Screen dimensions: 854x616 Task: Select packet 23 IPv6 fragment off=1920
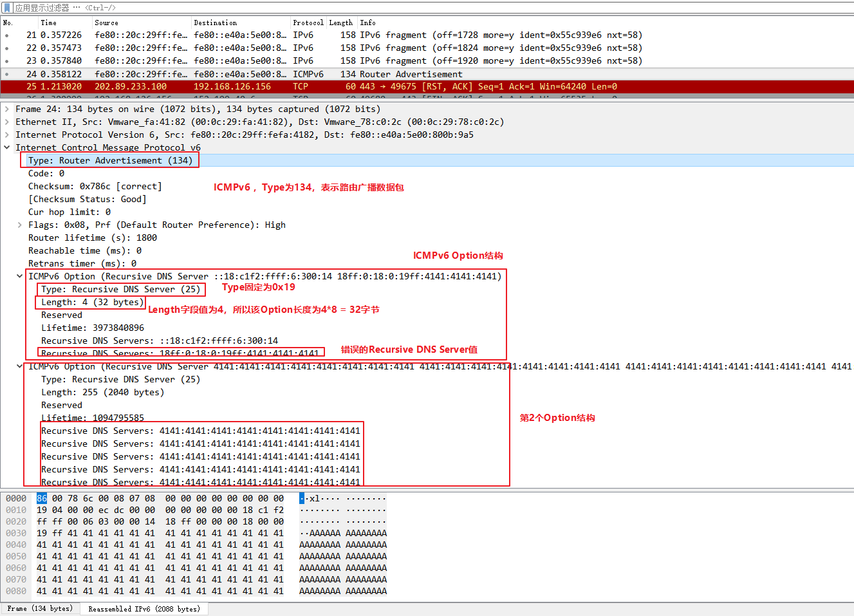[427, 61]
